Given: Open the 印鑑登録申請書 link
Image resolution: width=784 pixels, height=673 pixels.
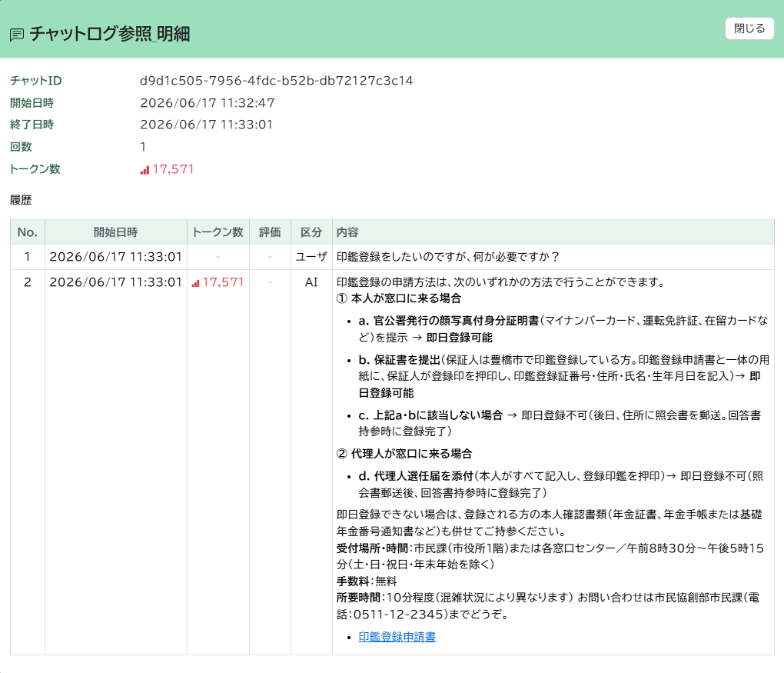Looking at the screenshot, I should tap(397, 637).
